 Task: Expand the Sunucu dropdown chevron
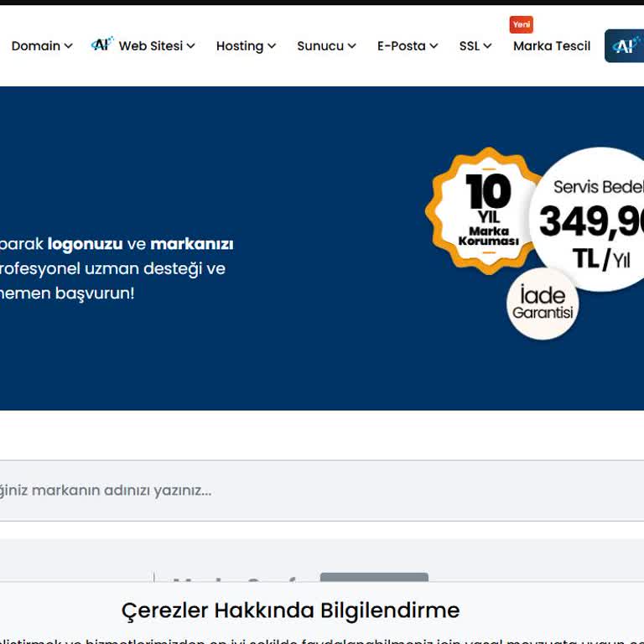[351, 46]
